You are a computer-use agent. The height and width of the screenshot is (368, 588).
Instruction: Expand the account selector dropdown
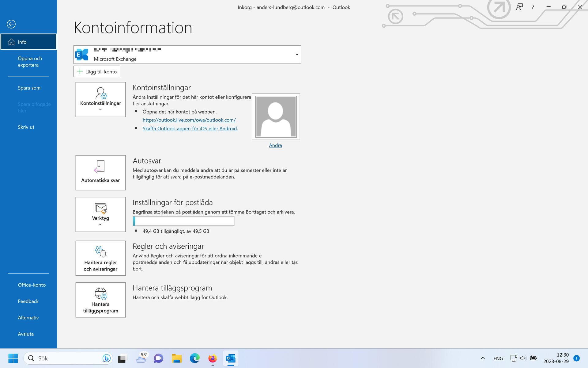[296, 54]
